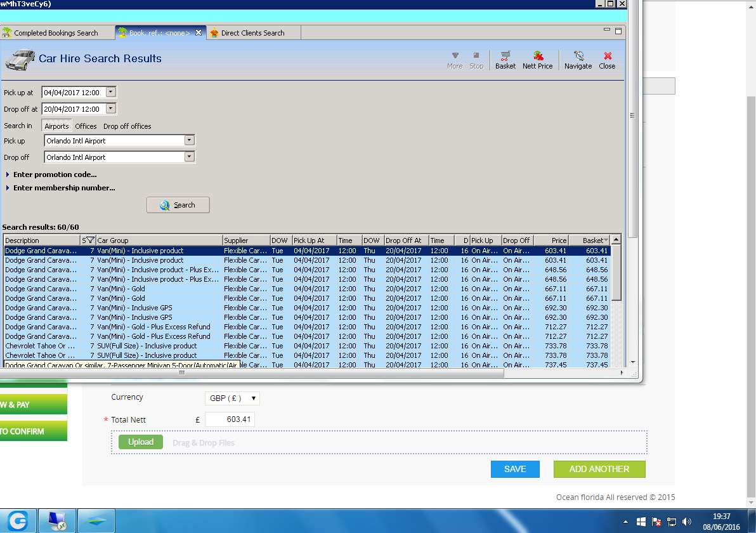Viewport: 756px width, 533px height.
Task: Minimize the inner tab panel
Action: [606, 30]
